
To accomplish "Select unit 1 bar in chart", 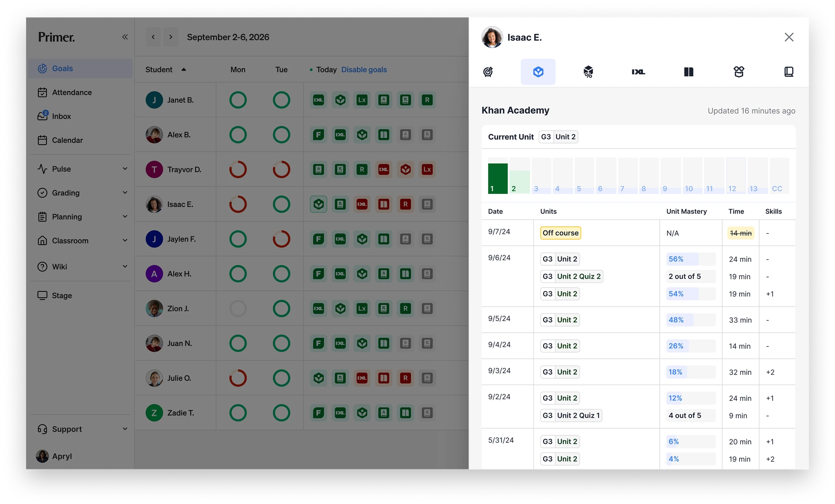I will pos(498,176).
